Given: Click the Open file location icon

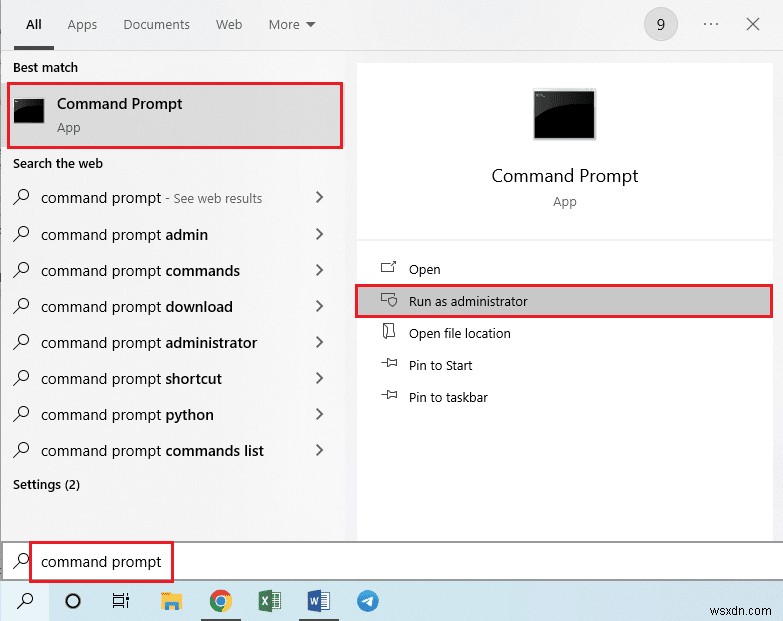Looking at the screenshot, I should click(389, 331).
